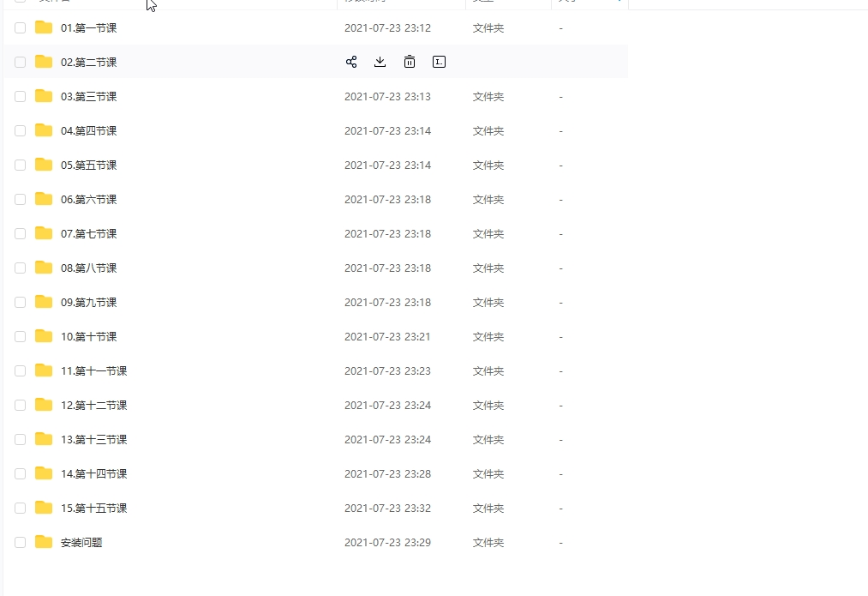
Task: Tick the checkbox next to 02.第二节课
Action: 20,62
